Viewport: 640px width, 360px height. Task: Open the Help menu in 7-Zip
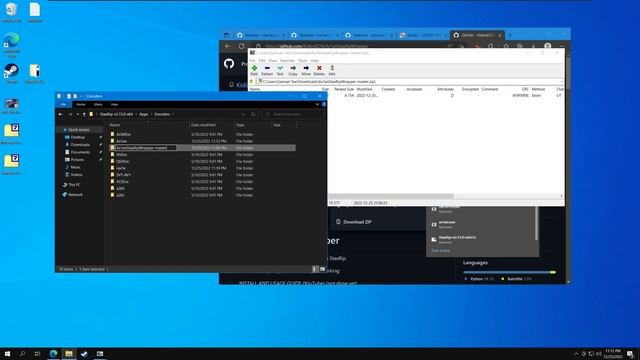pos(314,60)
